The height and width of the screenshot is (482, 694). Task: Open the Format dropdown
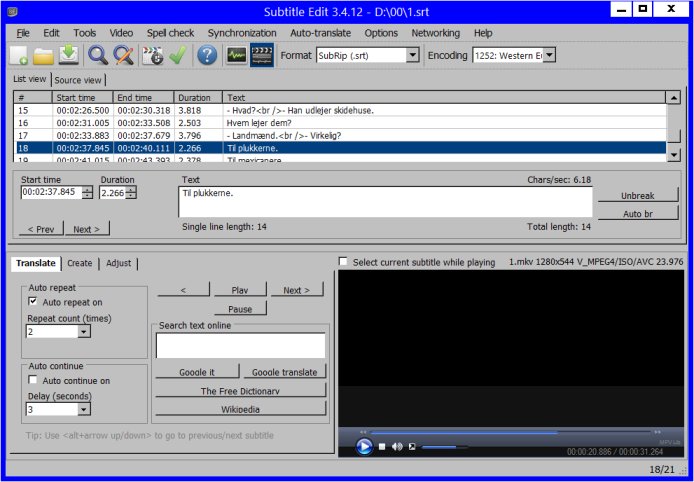tap(413, 55)
